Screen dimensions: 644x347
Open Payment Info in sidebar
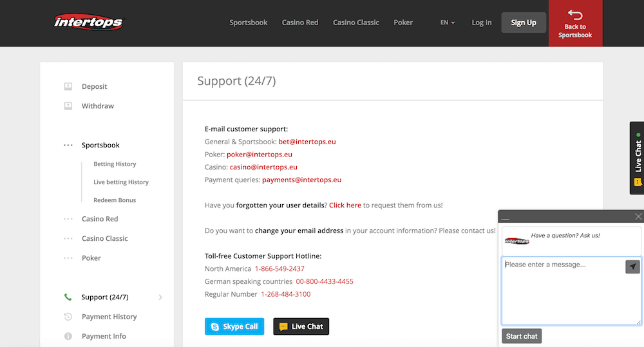tap(104, 336)
